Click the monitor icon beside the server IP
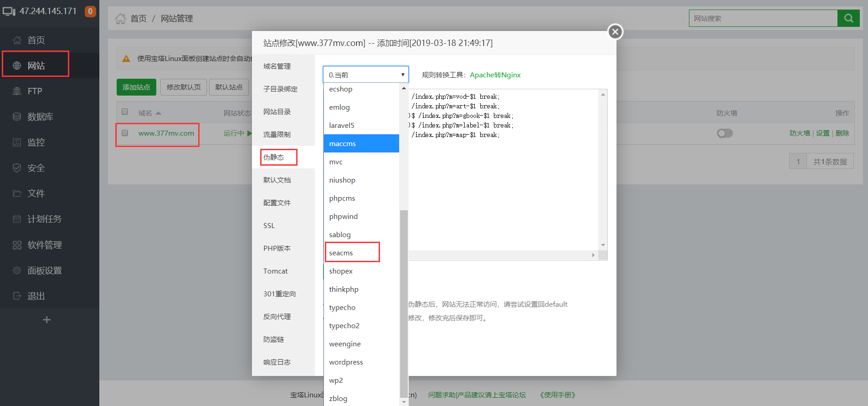Screen dimensions: 868x406 click(x=9, y=11)
